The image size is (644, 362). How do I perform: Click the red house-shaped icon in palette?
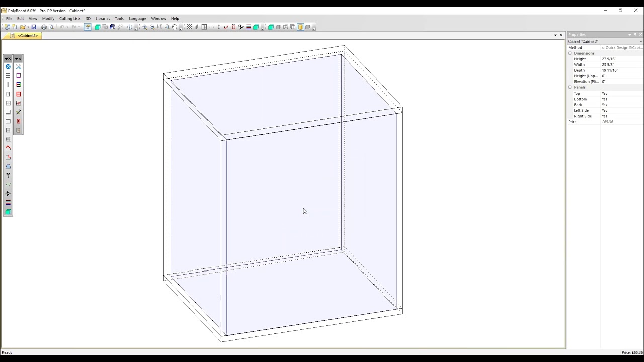tap(8, 148)
